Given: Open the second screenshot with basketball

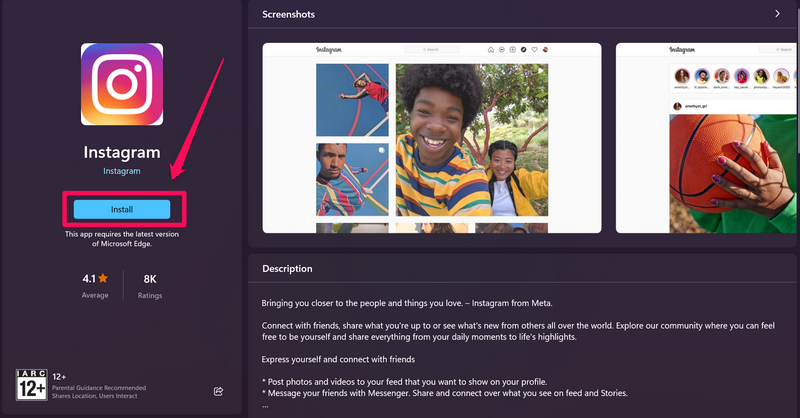Looking at the screenshot, I should 706,138.
